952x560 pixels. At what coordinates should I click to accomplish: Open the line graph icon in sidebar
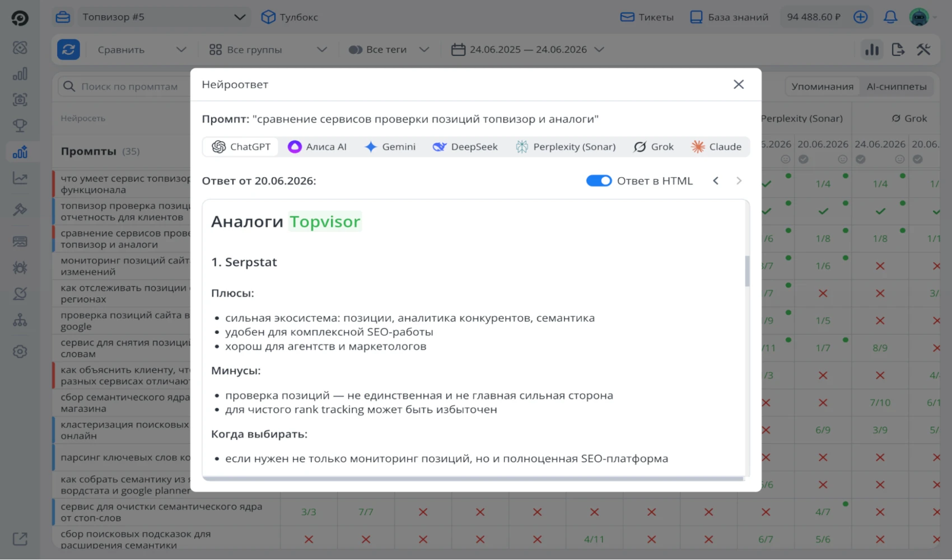20,178
